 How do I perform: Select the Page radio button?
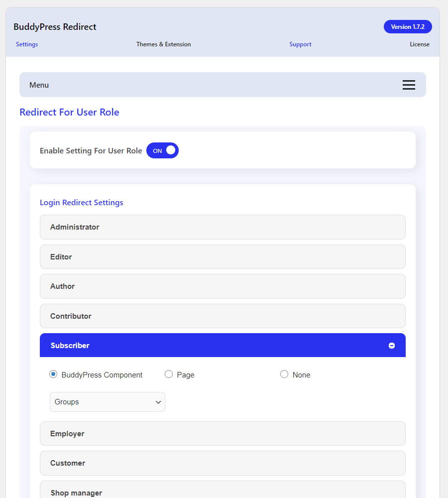169,373
